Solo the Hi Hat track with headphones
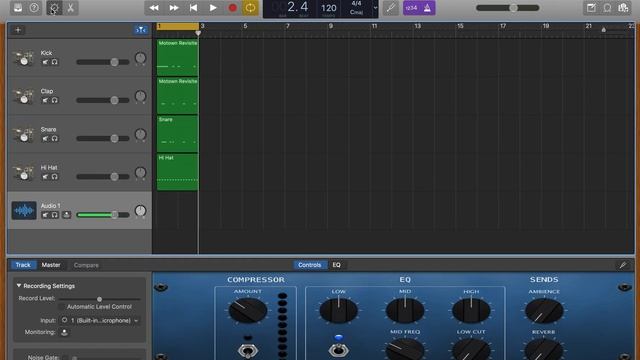 (55, 177)
